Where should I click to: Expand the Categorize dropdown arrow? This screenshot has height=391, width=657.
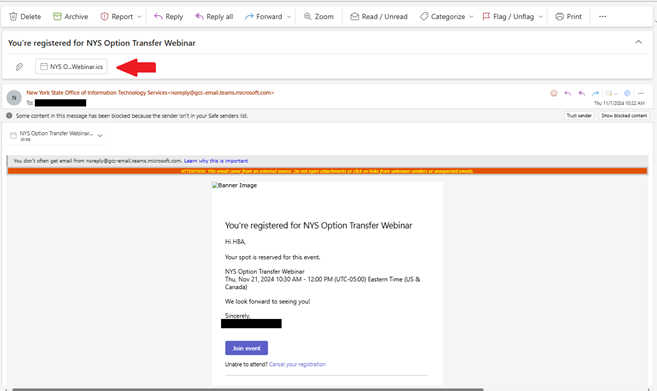[471, 17]
